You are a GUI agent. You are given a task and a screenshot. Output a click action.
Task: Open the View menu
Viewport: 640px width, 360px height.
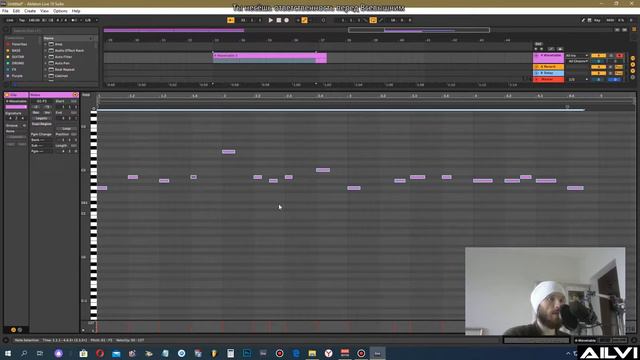[x=44, y=11]
